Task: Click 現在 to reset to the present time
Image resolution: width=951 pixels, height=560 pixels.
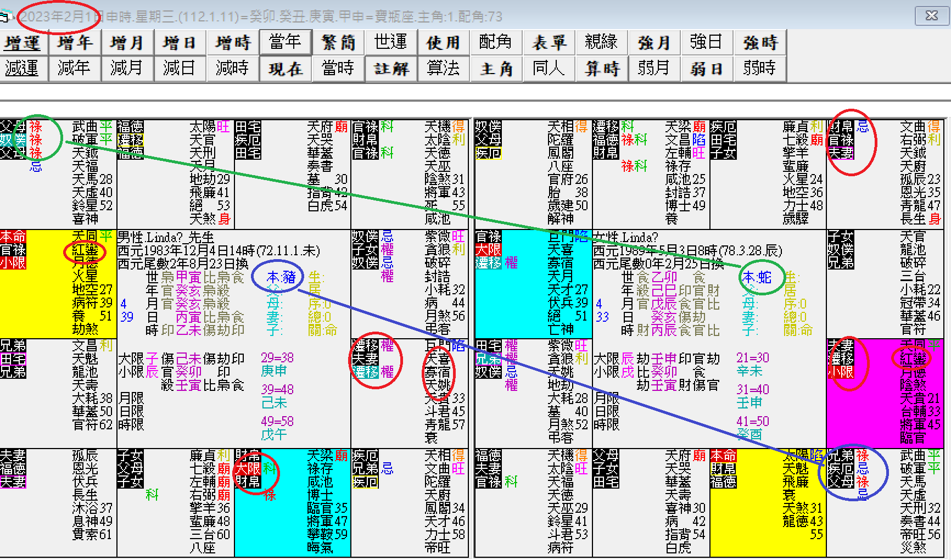Action: (285, 69)
